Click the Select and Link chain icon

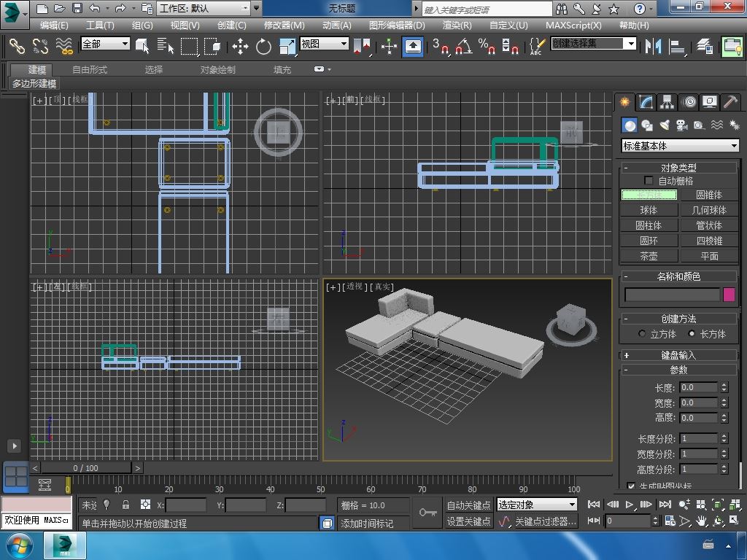click(x=17, y=47)
